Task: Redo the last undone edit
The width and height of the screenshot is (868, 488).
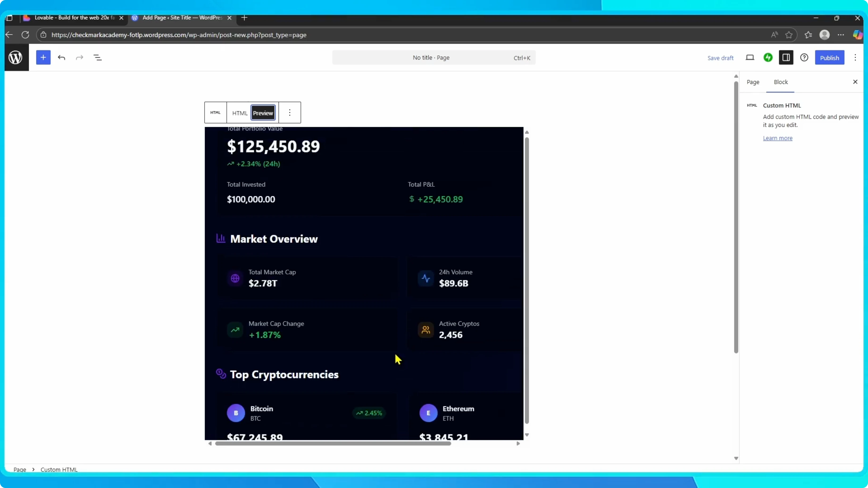Action: (x=79, y=58)
